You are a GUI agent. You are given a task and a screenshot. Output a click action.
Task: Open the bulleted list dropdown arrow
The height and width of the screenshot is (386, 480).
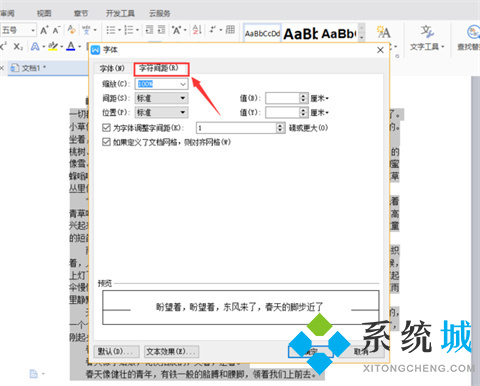(x=119, y=30)
